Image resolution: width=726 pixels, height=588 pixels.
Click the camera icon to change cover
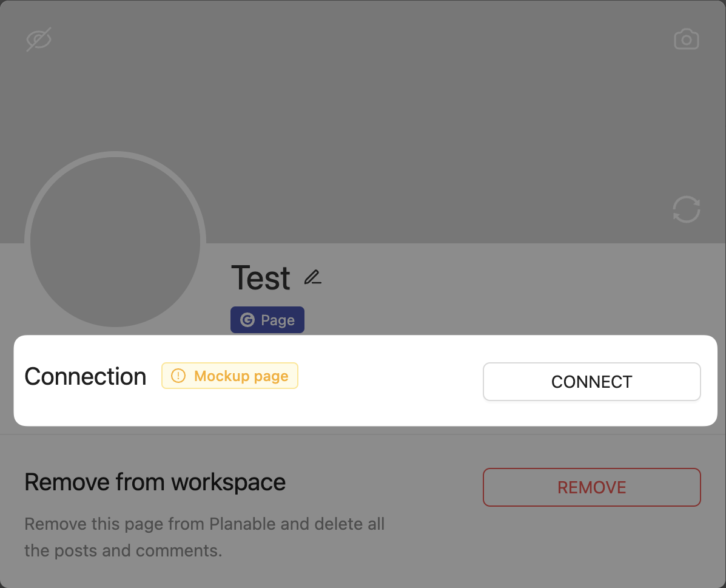coord(687,39)
